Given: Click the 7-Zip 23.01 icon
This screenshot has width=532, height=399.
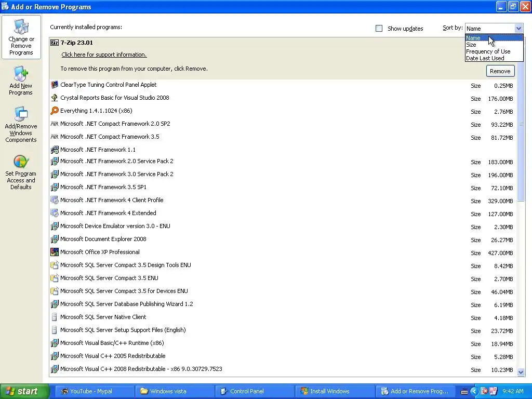Looking at the screenshot, I should click(x=54, y=43).
